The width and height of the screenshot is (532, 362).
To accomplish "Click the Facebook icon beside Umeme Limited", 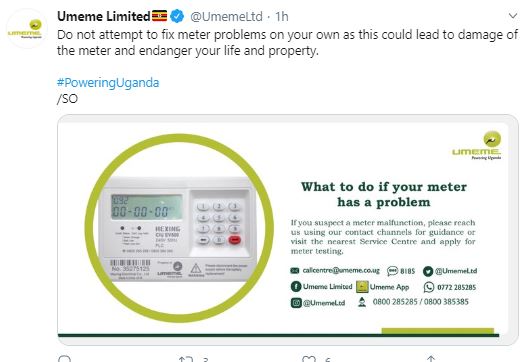I will coord(296,286).
